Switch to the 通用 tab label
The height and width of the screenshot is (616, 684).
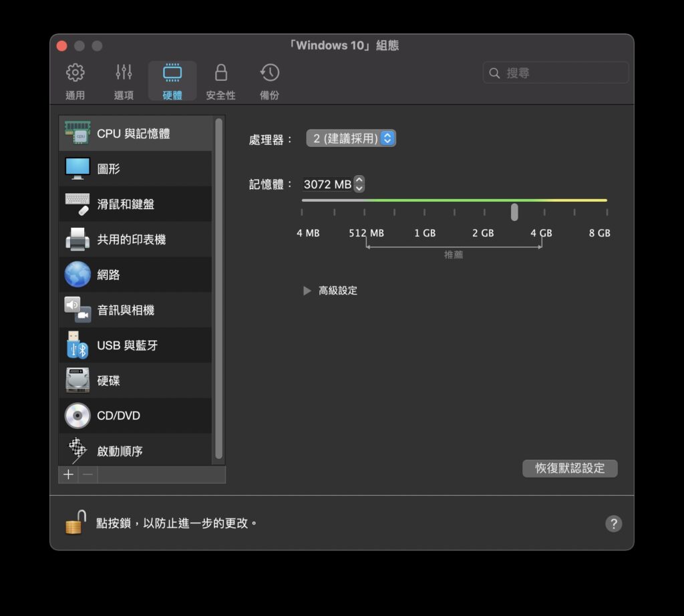point(75,95)
